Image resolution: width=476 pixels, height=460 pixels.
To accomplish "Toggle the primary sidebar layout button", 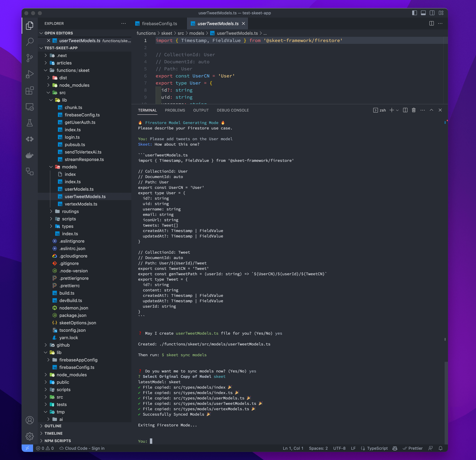I will [x=414, y=13].
